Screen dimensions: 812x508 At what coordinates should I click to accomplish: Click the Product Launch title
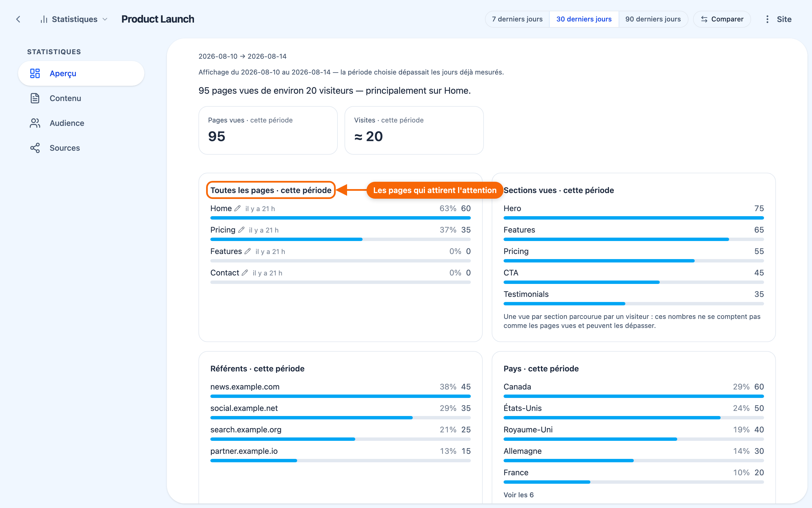[158, 19]
